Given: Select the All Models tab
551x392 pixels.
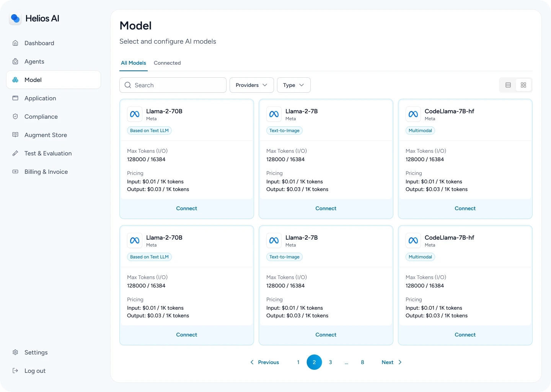Looking at the screenshot, I should [x=134, y=63].
